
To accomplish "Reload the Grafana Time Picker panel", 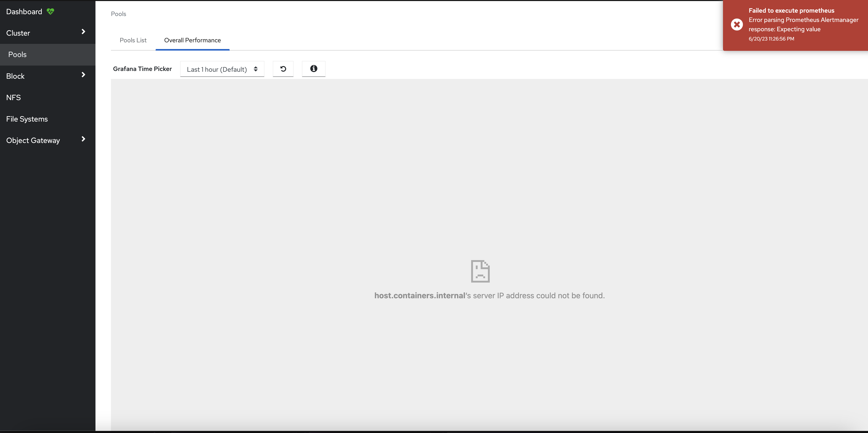I will tap(283, 69).
